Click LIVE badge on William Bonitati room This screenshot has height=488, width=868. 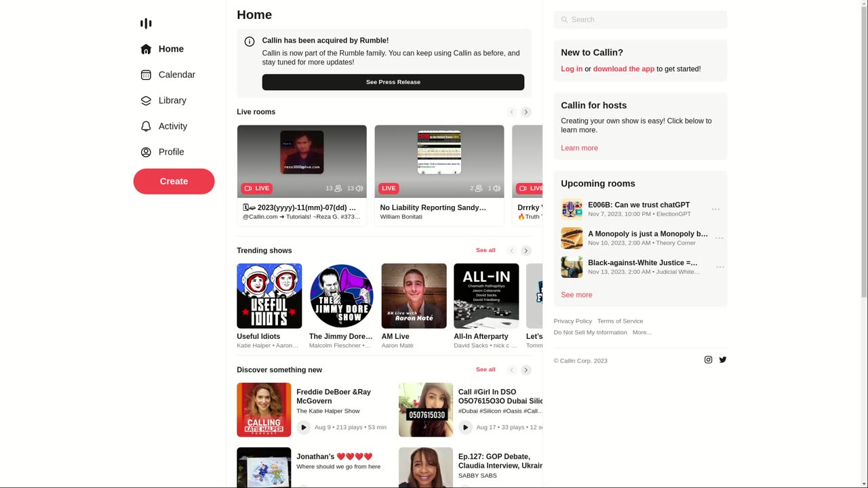tap(389, 188)
